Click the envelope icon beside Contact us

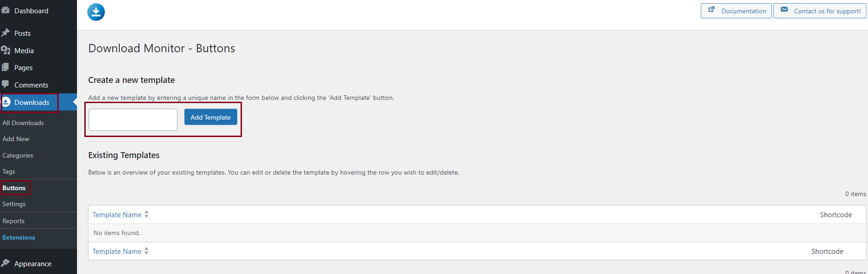[785, 10]
